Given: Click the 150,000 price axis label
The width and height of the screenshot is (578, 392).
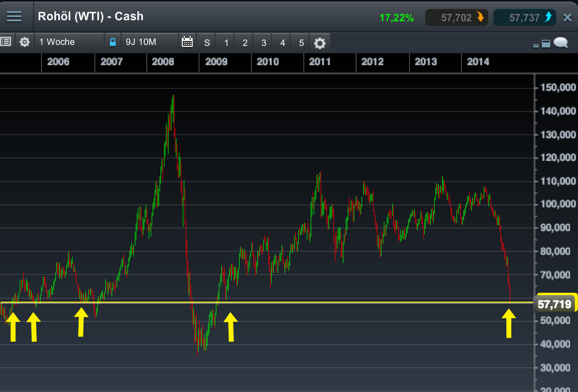Looking at the screenshot, I should point(558,87).
